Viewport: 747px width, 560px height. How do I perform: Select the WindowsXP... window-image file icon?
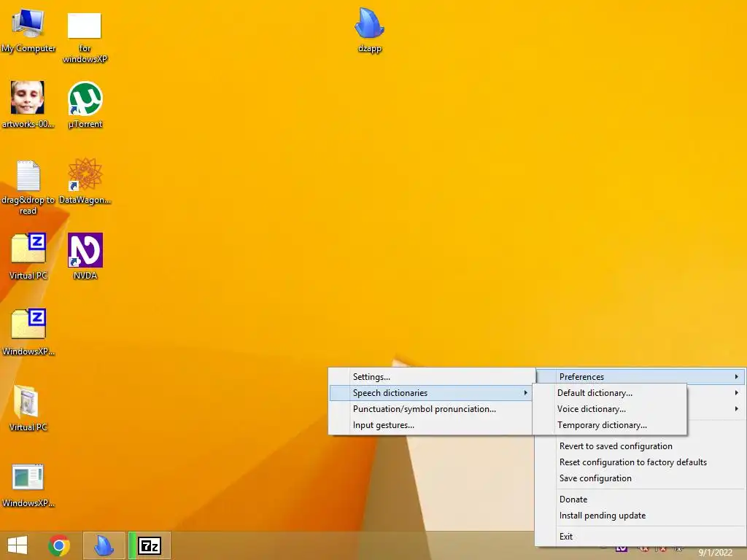coord(28,485)
